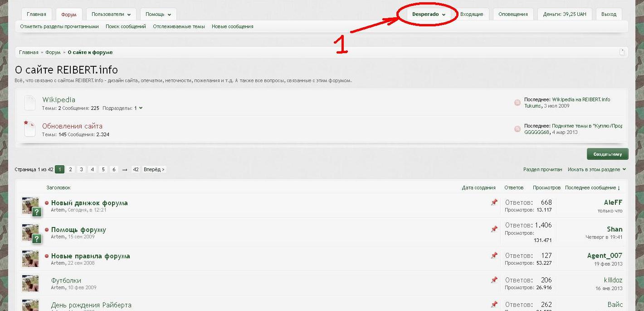This screenshot has width=644, height=311.
Task: Click Artem avatar beside Футболки
Action: [30, 283]
